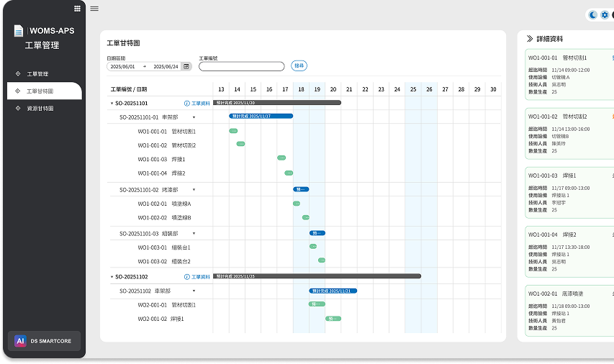614x364 pixels.
Task: Collapse 詳細資料 panel using double-chevron icon
Action: tap(530, 39)
